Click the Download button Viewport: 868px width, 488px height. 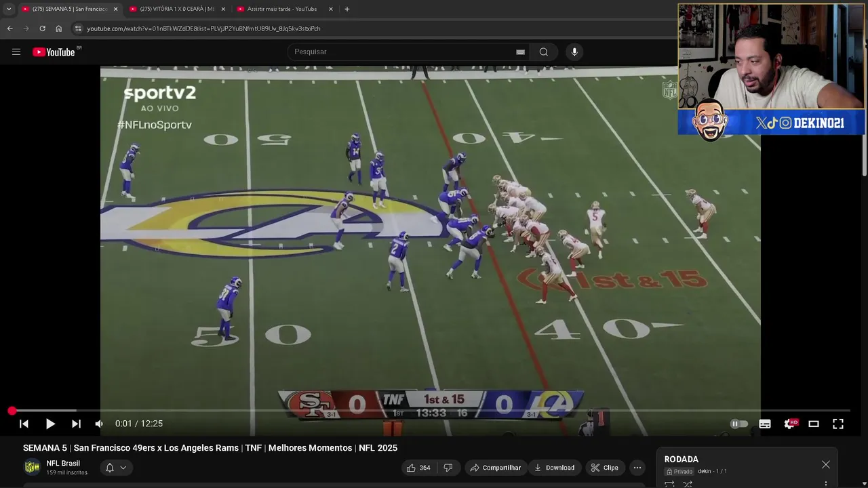pyautogui.click(x=555, y=468)
